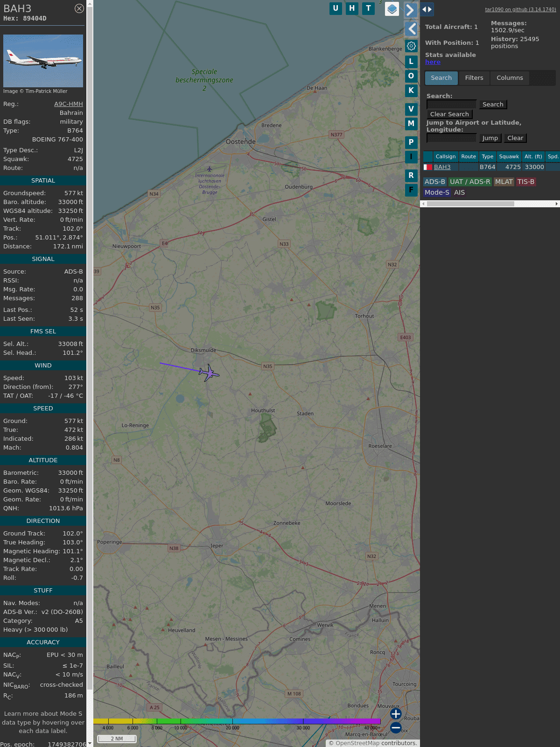Click the zoom in plus icon

click(x=396, y=714)
